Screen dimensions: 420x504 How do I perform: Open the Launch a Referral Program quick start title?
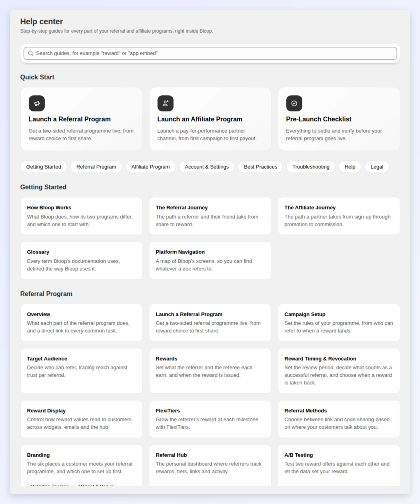69,119
